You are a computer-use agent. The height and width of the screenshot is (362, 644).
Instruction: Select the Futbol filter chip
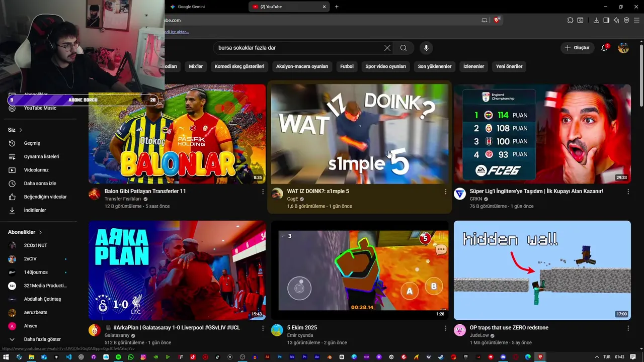tap(347, 66)
